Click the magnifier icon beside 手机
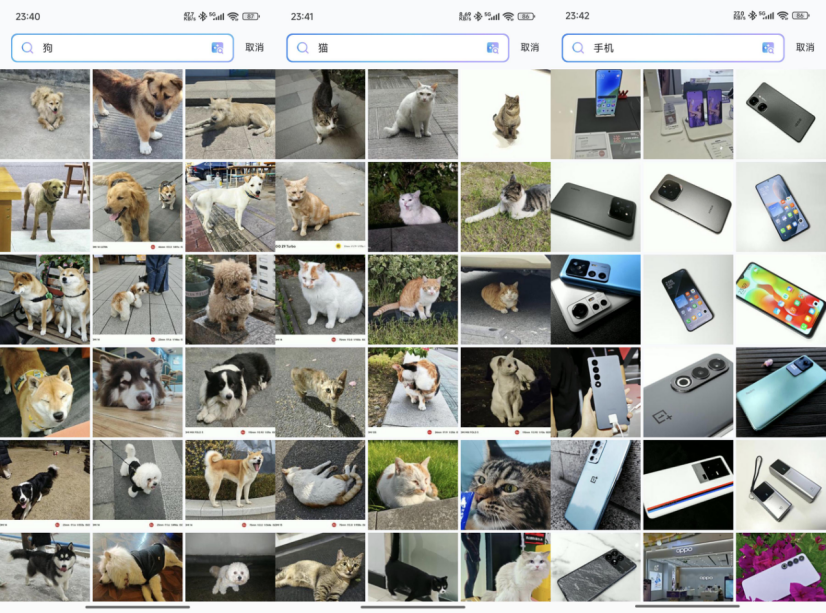The height and width of the screenshot is (613, 826). pyautogui.click(x=578, y=48)
